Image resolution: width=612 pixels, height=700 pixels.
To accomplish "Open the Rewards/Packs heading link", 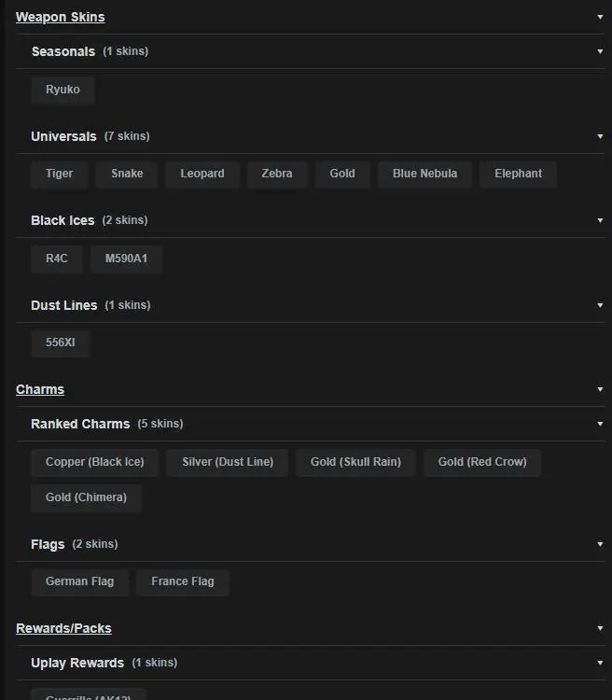I will coord(63,628).
